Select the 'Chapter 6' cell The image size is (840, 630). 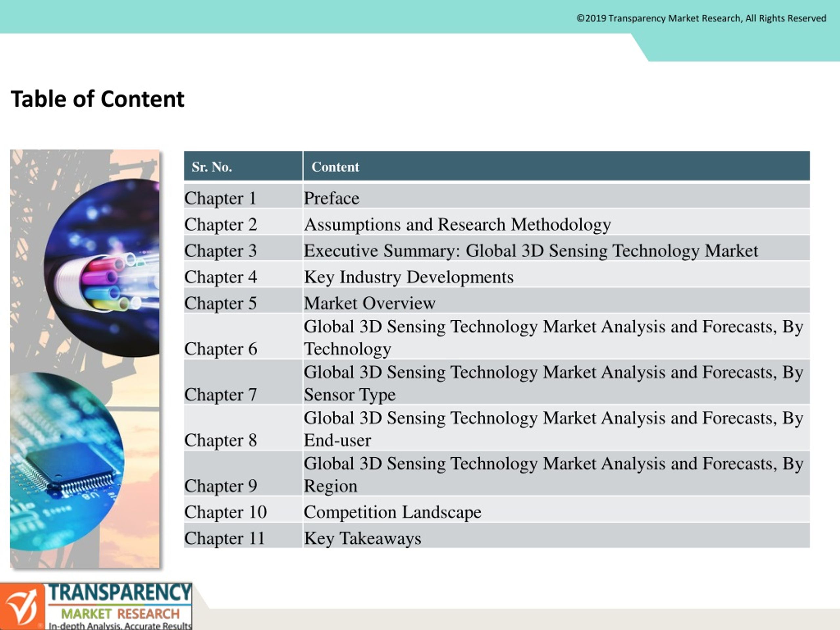243,336
